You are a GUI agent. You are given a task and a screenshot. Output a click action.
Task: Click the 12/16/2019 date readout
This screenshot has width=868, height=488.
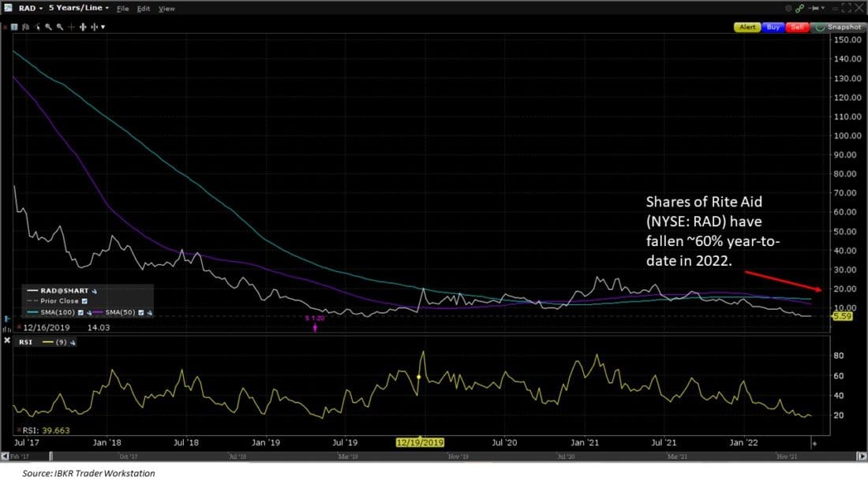click(x=47, y=327)
